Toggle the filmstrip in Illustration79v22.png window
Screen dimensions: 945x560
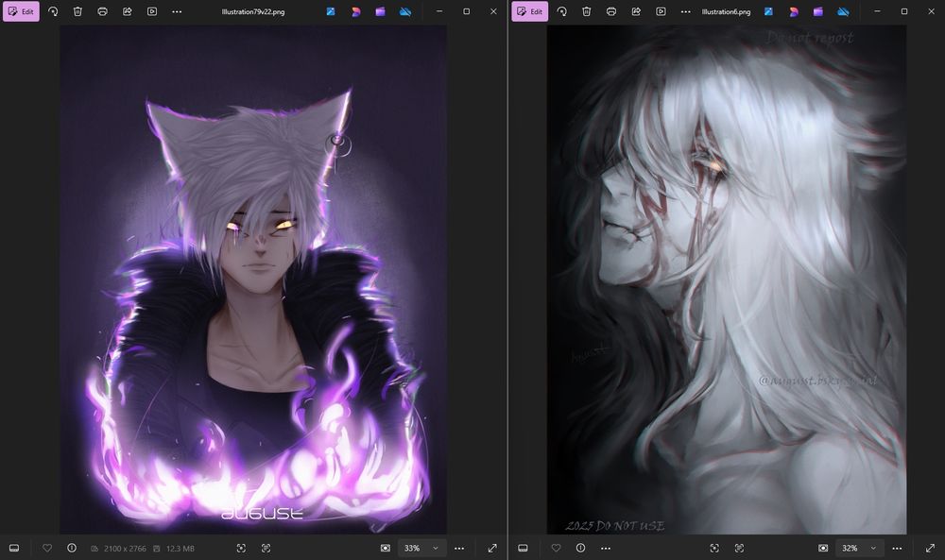(x=14, y=548)
